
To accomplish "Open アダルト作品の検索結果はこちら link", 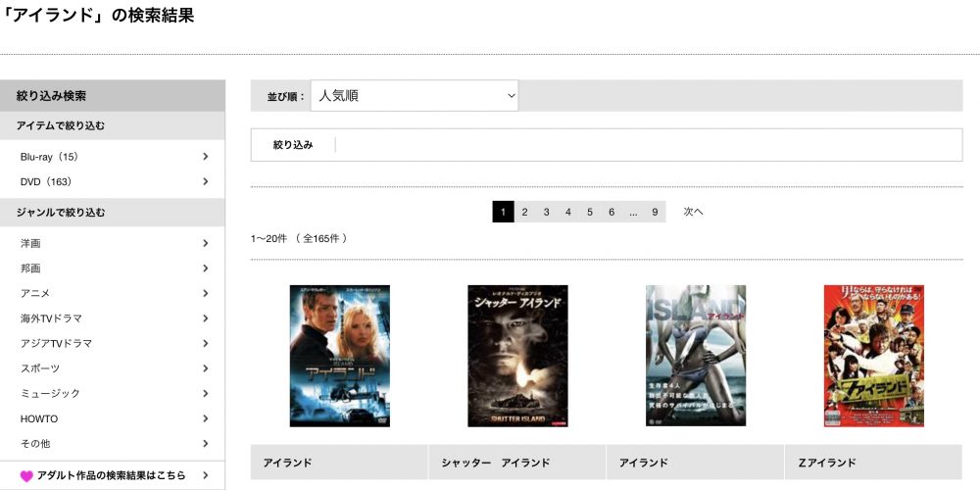I will 112,475.
